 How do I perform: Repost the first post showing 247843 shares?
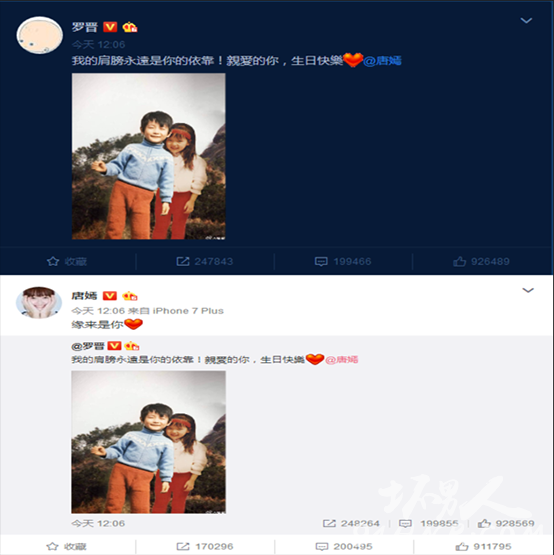pos(205,262)
